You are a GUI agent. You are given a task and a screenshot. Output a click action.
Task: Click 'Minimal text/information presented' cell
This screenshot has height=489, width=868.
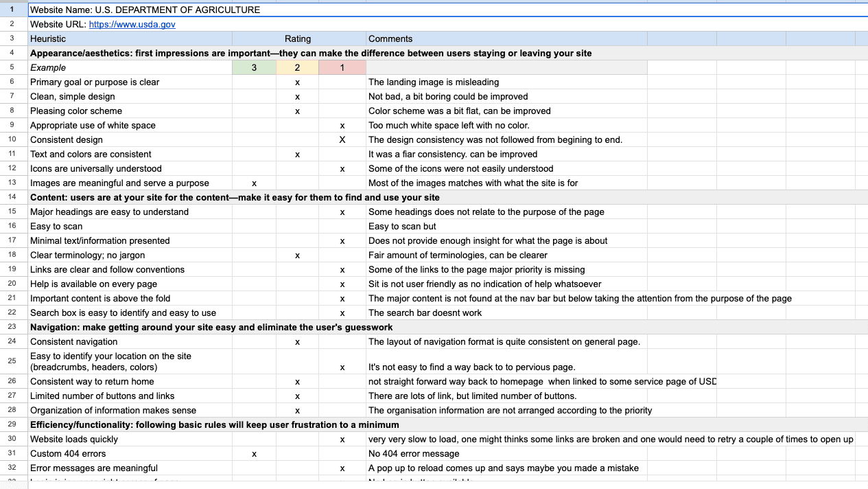click(x=130, y=240)
